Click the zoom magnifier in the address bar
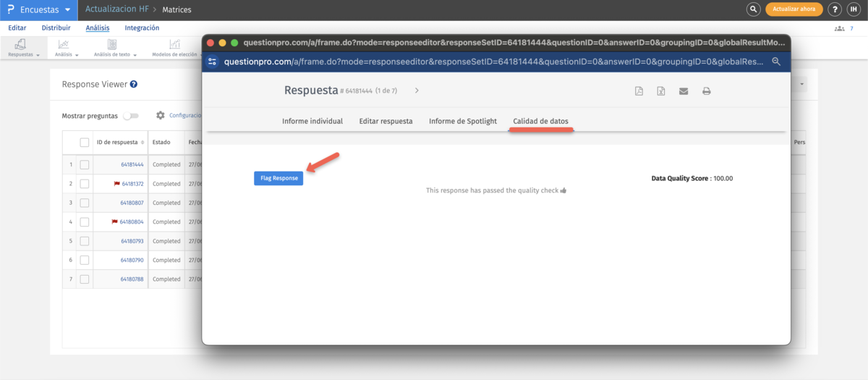The image size is (868, 380). (x=776, y=62)
